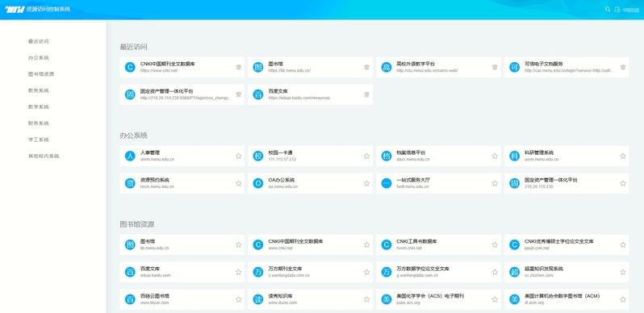Open the 可信电子文档服务 link

(544, 64)
